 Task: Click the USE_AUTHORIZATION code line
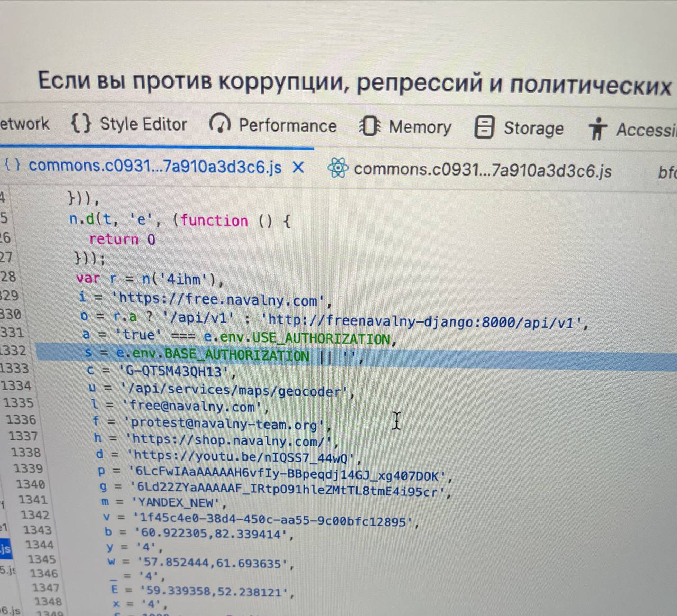[239, 336]
